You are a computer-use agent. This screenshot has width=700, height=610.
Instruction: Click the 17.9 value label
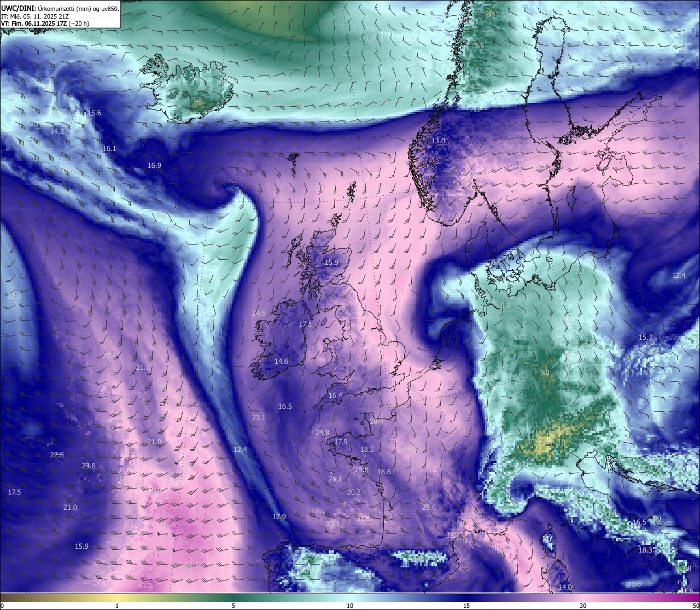pyautogui.click(x=341, y=442)
